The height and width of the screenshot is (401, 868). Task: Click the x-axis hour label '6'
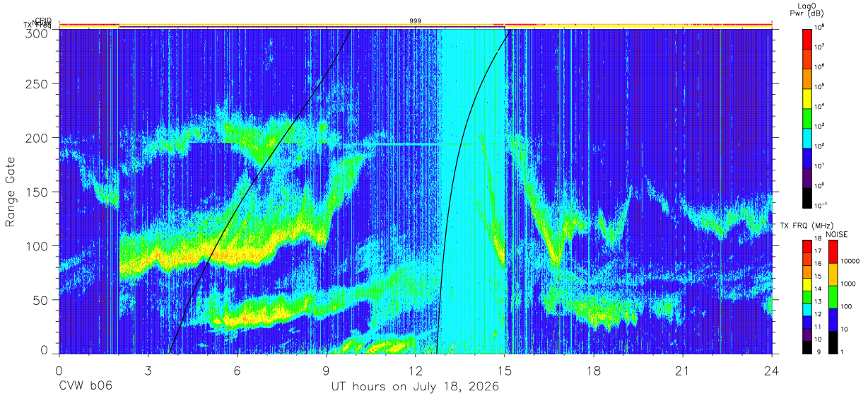click(237, 370)
